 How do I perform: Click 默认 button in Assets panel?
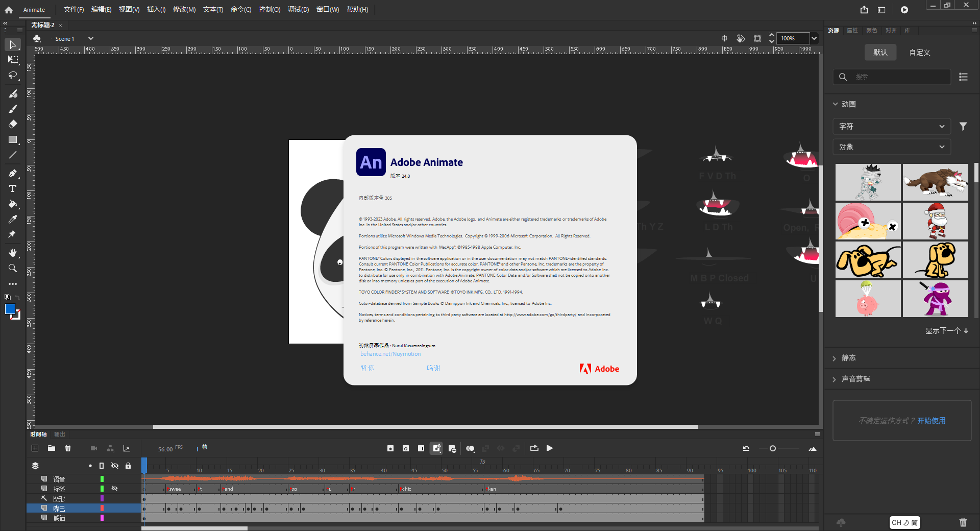(x=880, y=53)
